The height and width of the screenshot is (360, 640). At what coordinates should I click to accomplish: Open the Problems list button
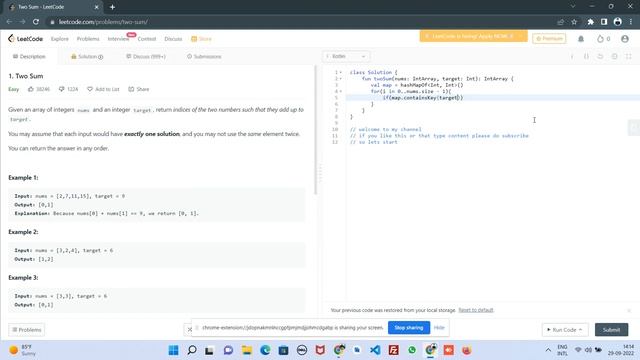click(27, 329)
